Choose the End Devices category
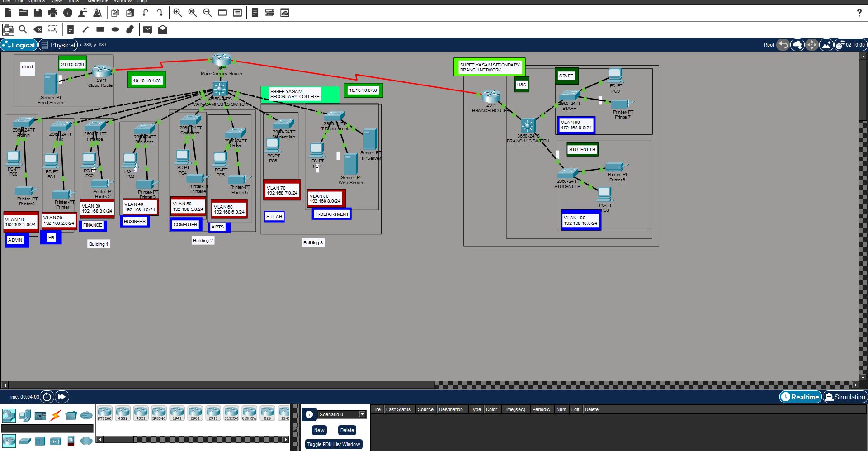 click(25, 415)
